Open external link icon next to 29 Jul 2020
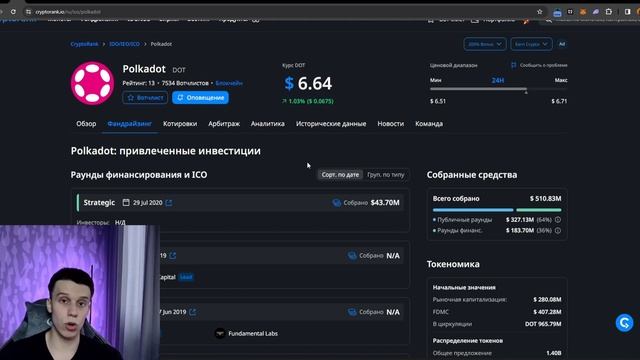 (169, 202)
